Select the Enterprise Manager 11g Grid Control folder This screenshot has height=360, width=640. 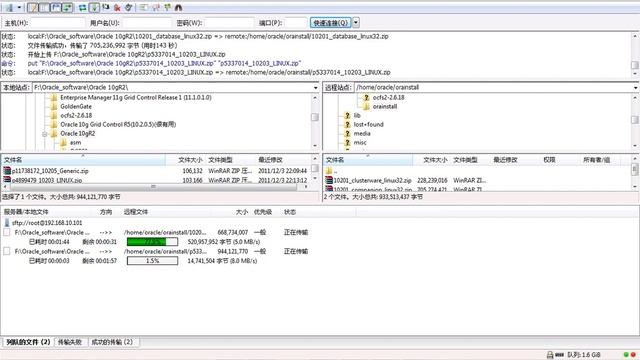pyautogui.click(x=136, y=98)
